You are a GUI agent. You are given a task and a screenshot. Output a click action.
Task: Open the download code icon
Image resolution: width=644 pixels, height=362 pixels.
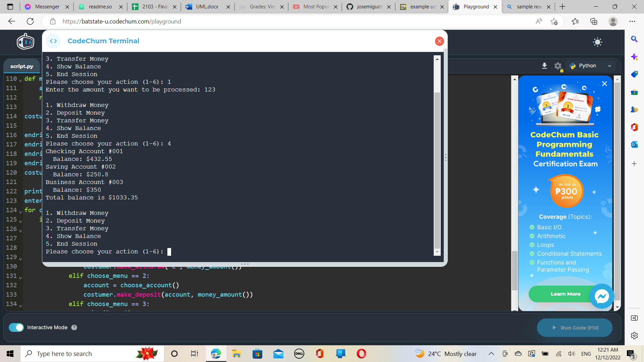(x=544, y=66)
